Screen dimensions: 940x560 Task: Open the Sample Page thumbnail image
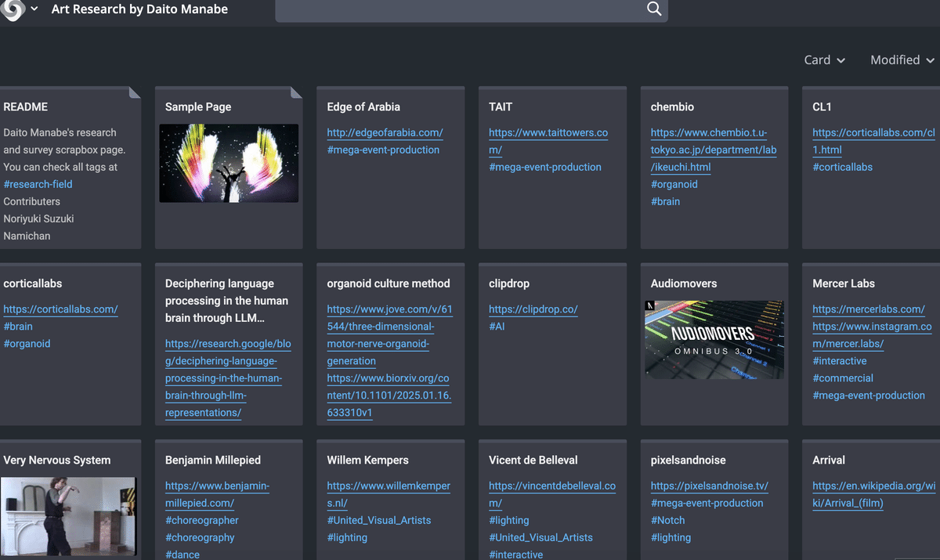coord(229,163)
